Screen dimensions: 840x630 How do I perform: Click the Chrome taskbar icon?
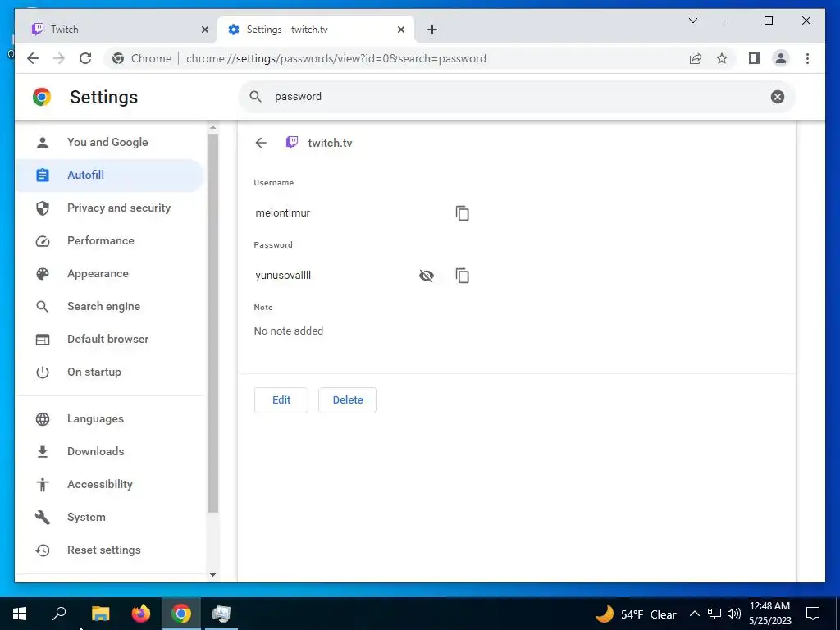(x=181, y=614)
